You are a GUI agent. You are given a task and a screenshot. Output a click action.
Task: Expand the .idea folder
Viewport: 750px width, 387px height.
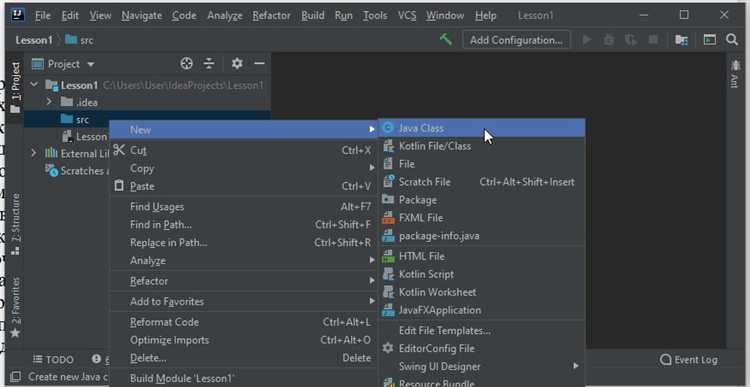coord(49,102)
